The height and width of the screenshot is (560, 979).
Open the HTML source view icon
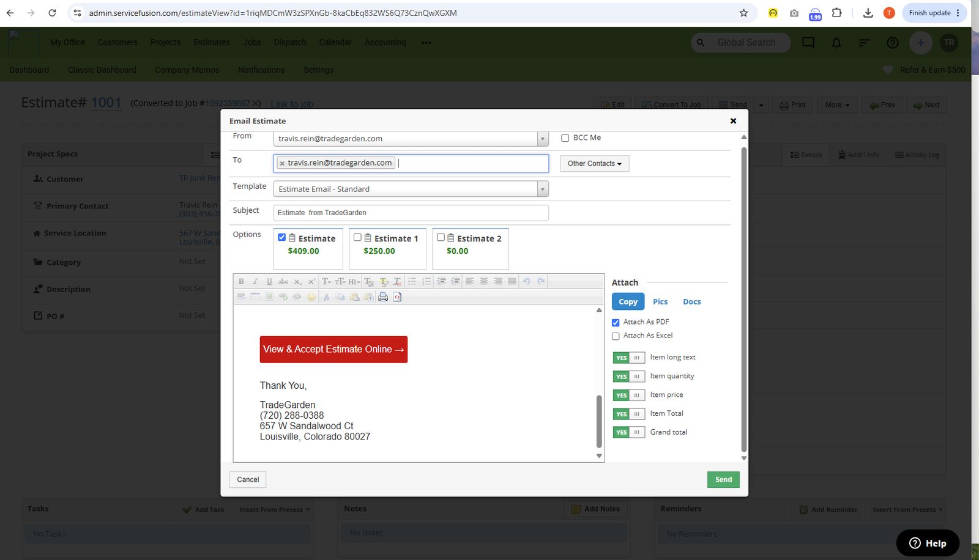pyautogui.click(x=397, y=297)
